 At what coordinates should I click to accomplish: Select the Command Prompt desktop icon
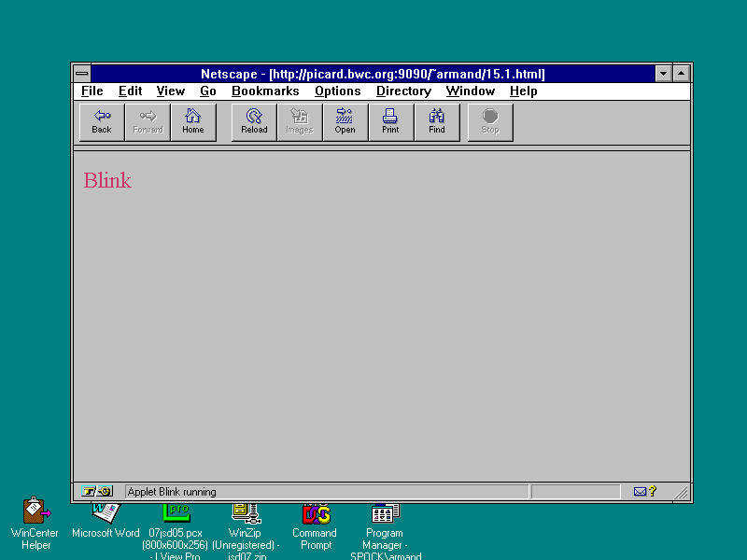coord(316,515)
